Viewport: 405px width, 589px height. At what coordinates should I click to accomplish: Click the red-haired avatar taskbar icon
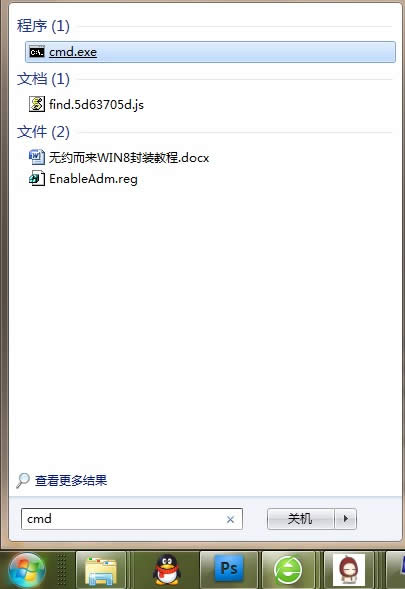[349, 571]
